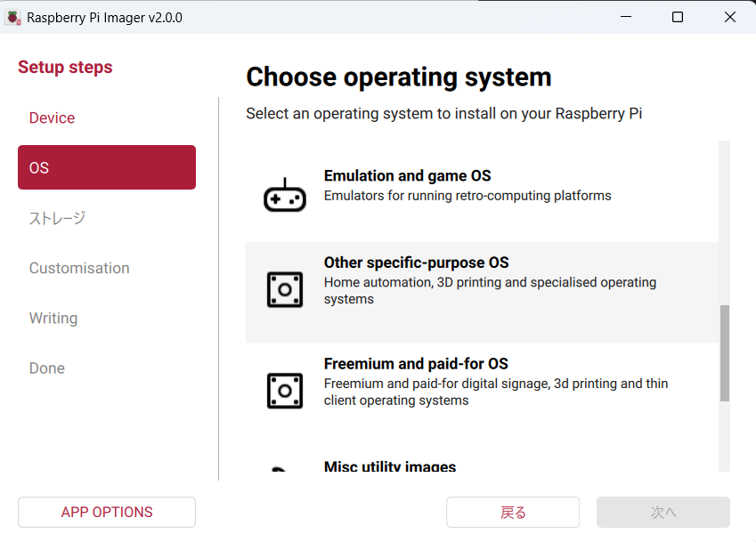Go to the Device setup step
This screenshot has width=756, height=542.
[x=52, y=118]
